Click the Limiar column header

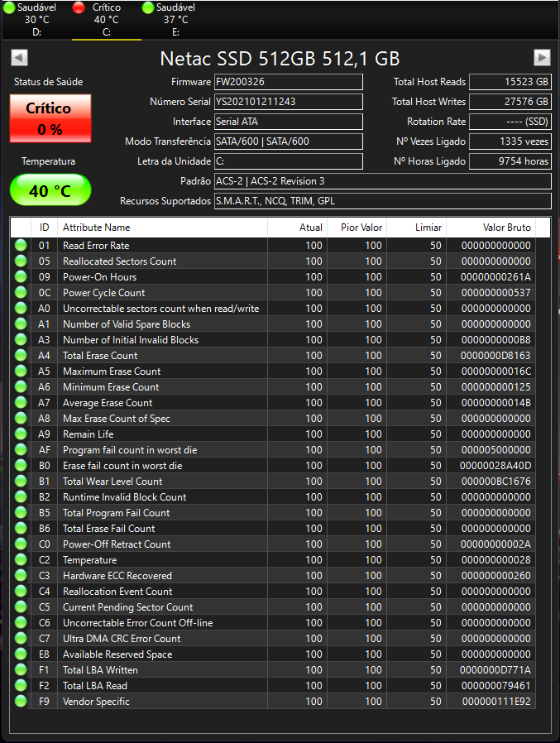click(416, 228)
